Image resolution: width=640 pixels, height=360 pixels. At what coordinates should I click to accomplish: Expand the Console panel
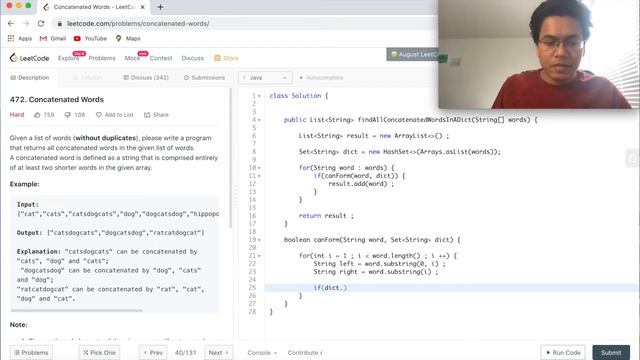pyautogui.click(x=262, y=353)
